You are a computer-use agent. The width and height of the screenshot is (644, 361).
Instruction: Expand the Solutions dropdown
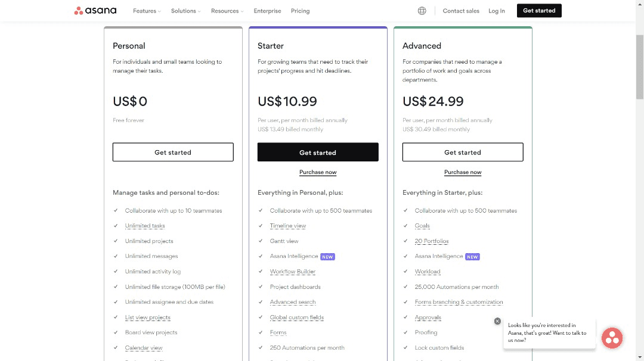click(185, 11)
